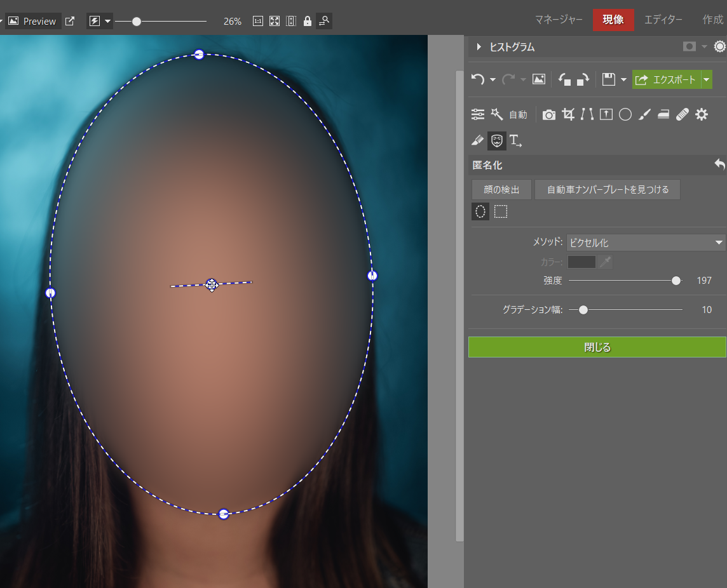Screen dimensions: 727x588
Task: Select the horizon alignment frame tool
Action: point(606,114)
